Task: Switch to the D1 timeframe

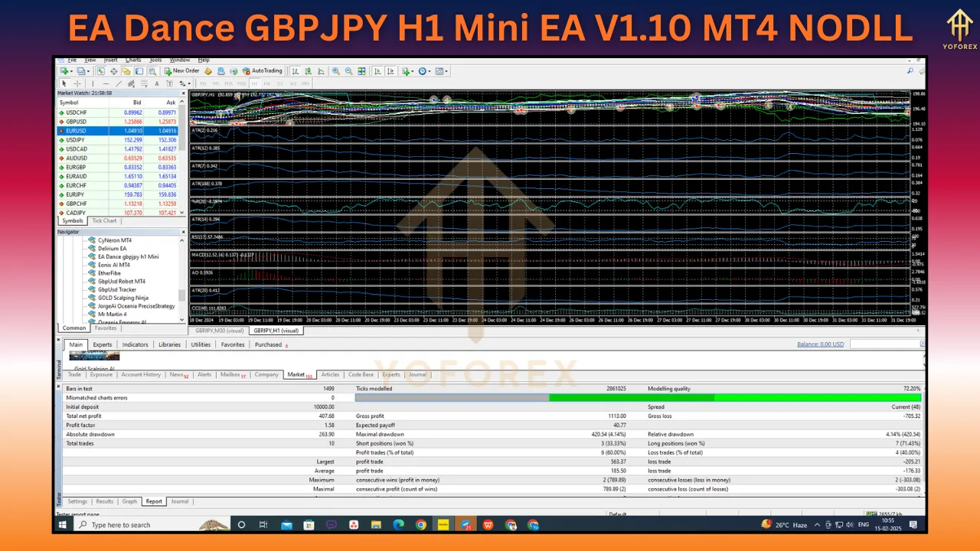Action: [279, 83]
